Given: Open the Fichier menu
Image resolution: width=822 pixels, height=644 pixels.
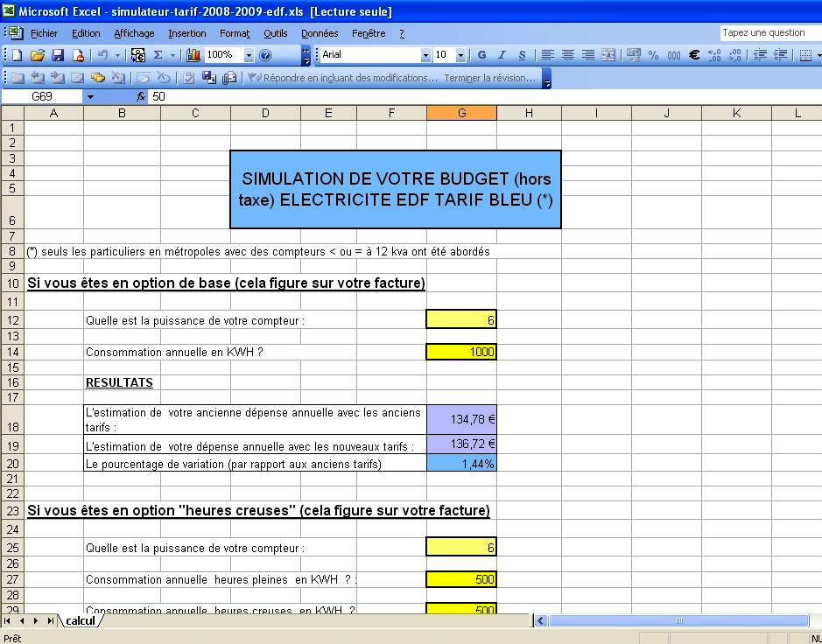Looking at the screenshot, I should (44, 33).
